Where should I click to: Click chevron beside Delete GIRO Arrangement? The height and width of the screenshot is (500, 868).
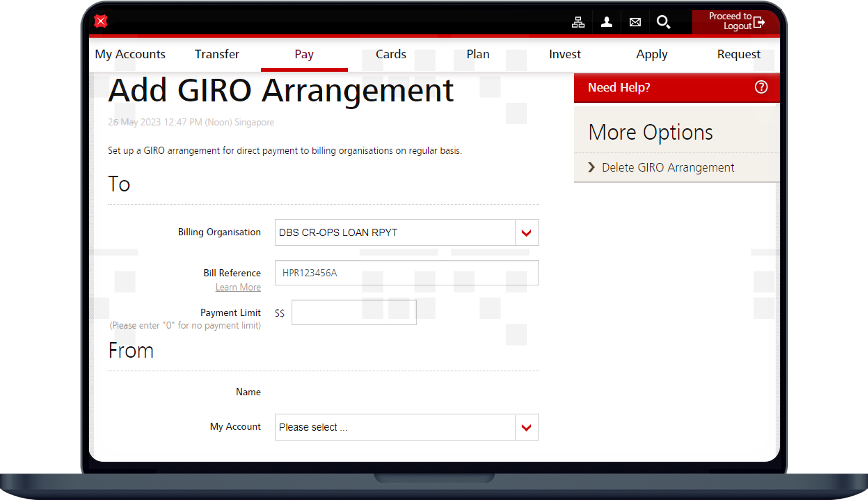click(x=591, y=168)
